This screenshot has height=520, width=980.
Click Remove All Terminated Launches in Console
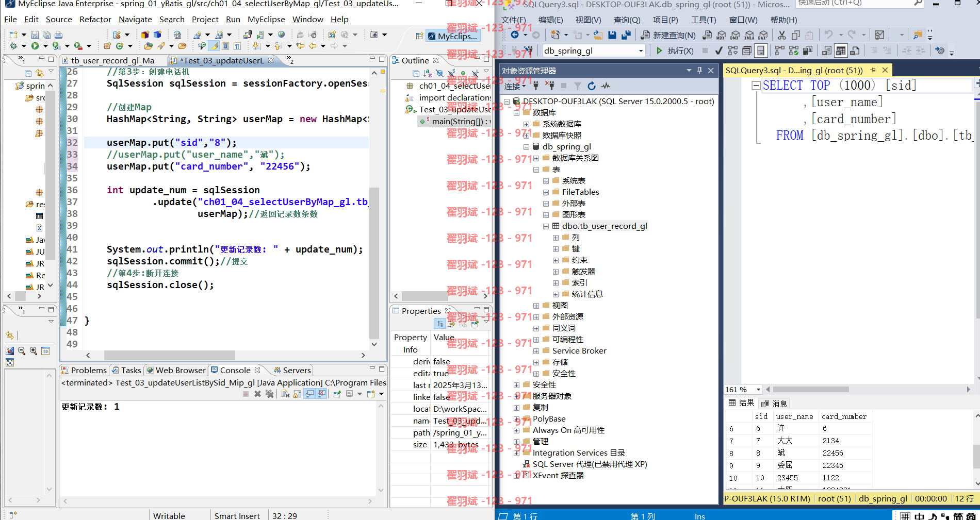pos(269,394)
